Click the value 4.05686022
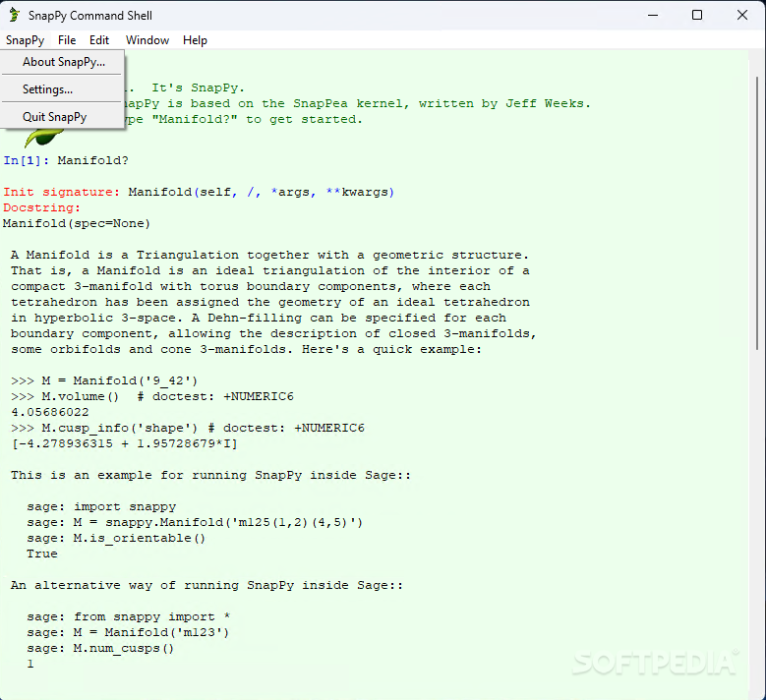 50,412
